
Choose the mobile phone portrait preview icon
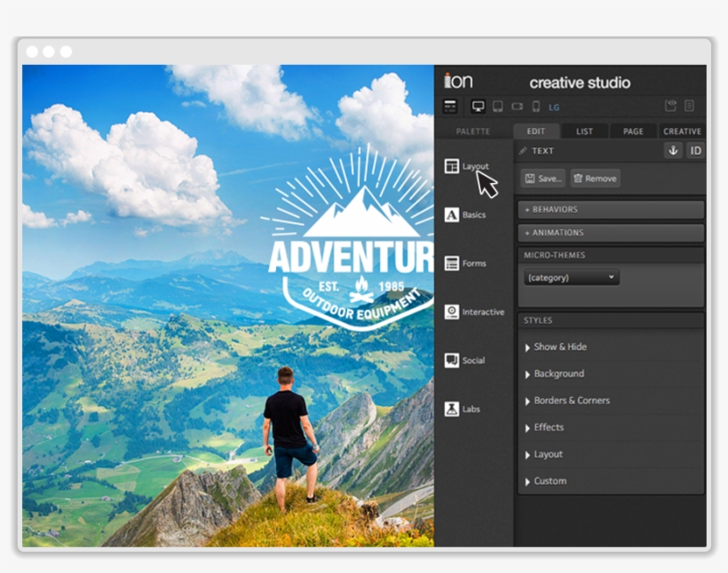[535, 107]
